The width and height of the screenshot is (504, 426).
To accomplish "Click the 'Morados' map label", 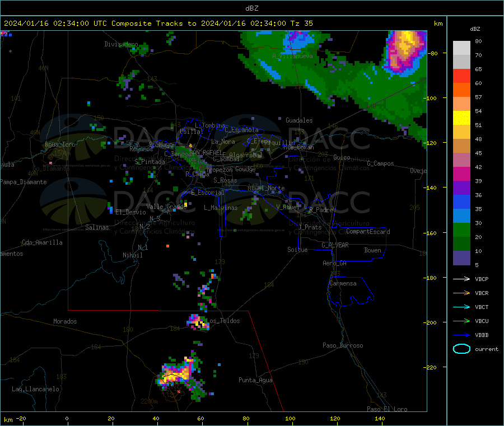I will (x=65, y=321).
